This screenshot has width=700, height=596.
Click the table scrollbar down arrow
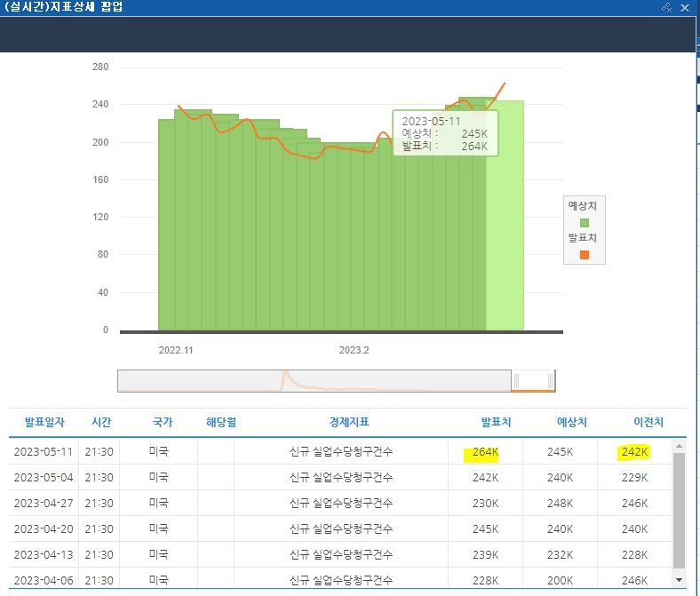(x=679, y=579)
